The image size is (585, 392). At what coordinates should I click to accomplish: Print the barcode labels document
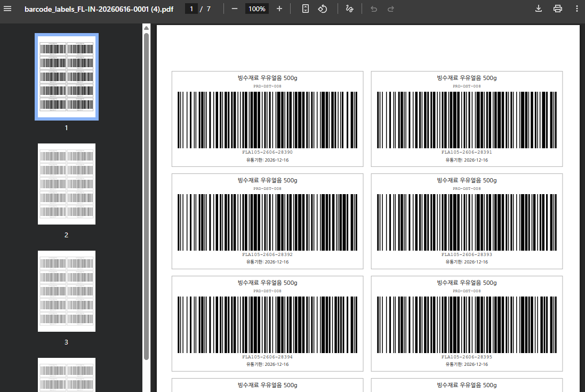[x=557, y=9]
